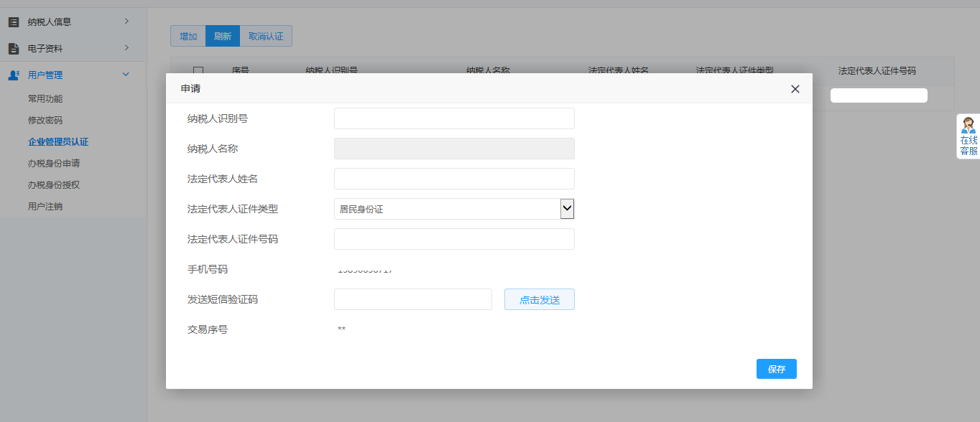Screen dimensions: 980x422
Task: Click the 纳税人识别号 input field
Action: click(453, 118)
